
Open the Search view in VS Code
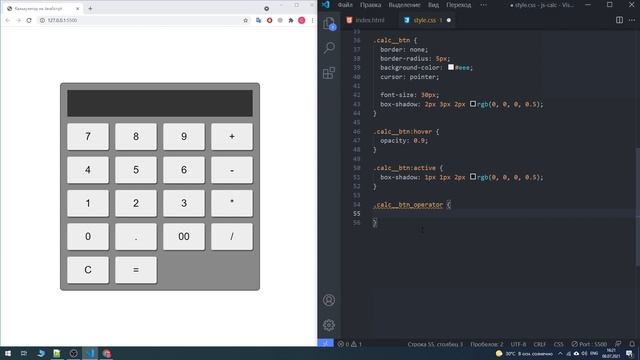[x=329, y=48]
